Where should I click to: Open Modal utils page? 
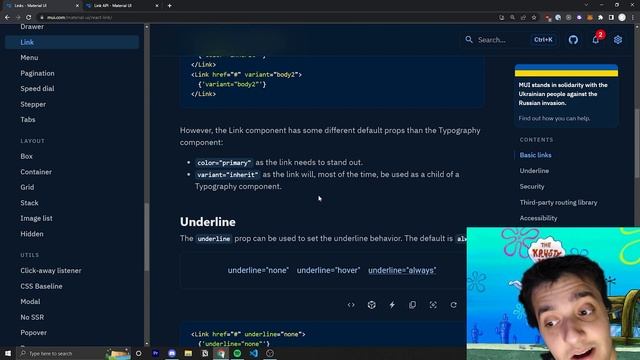point(30,302)
